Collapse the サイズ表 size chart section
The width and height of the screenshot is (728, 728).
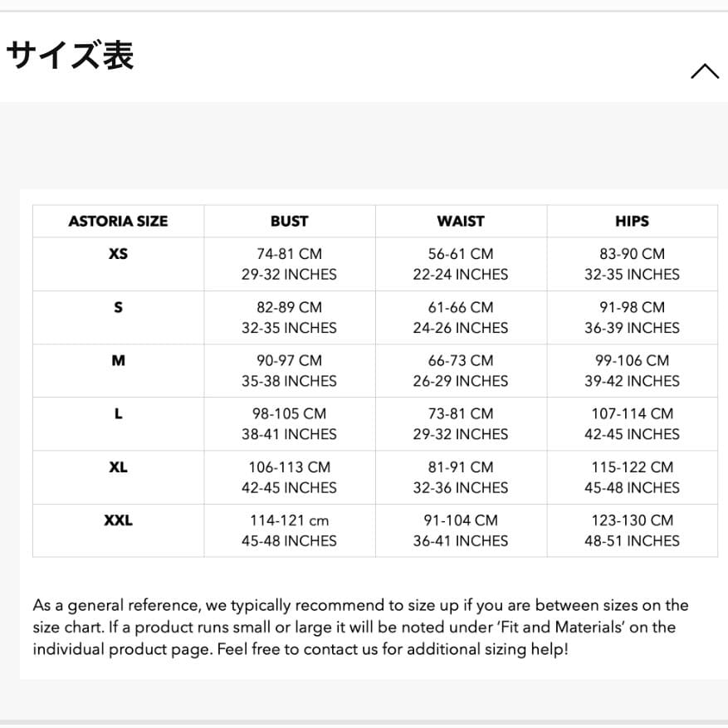705,71
